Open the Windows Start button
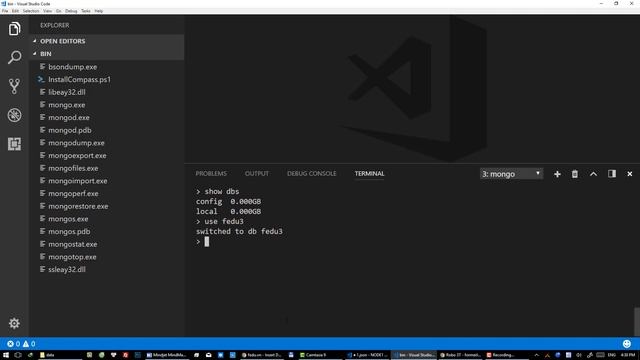 point(6,355)
